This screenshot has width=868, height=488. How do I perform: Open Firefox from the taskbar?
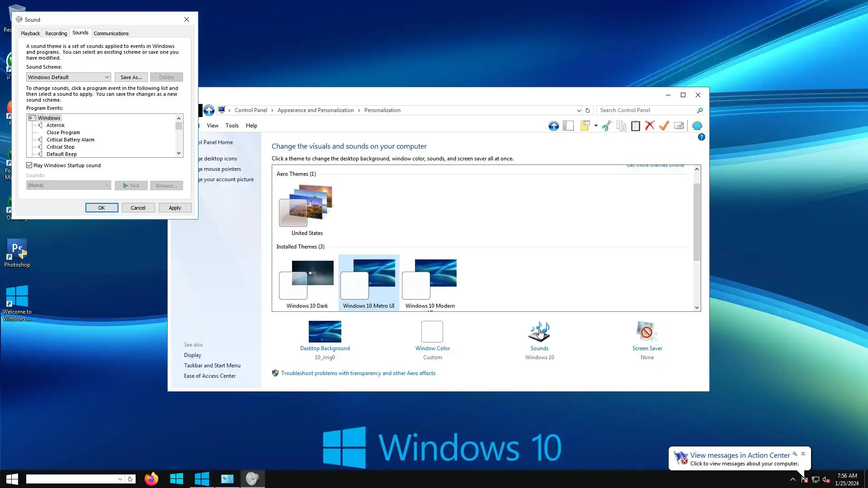151,479
